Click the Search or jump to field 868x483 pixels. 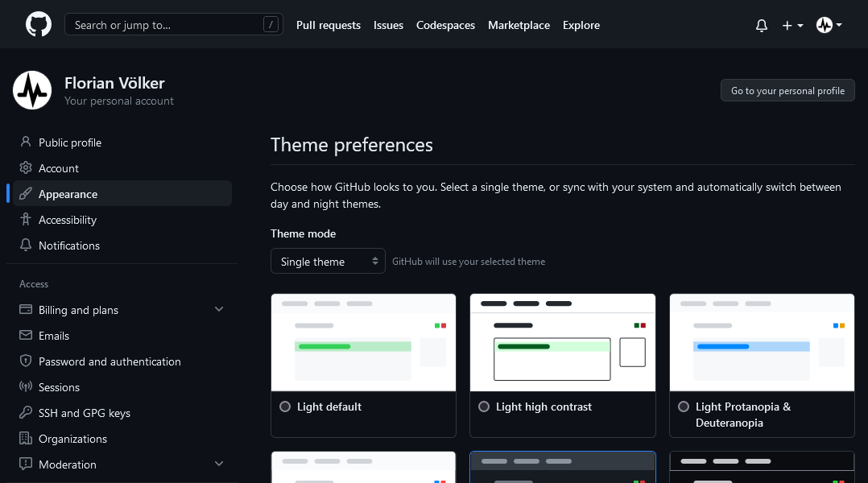tap(174, 24)
